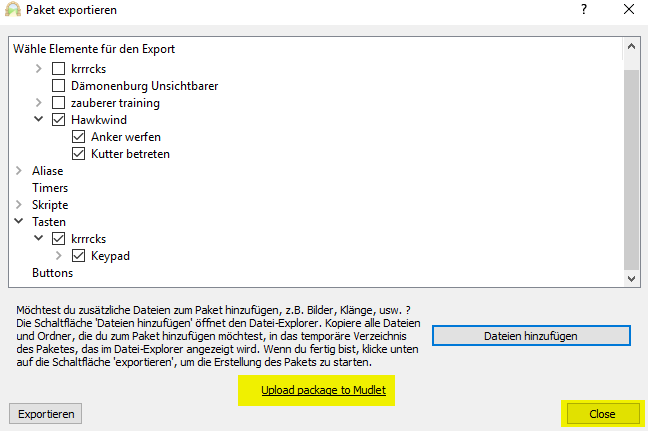Select the Timers tree item

[50, 188]
